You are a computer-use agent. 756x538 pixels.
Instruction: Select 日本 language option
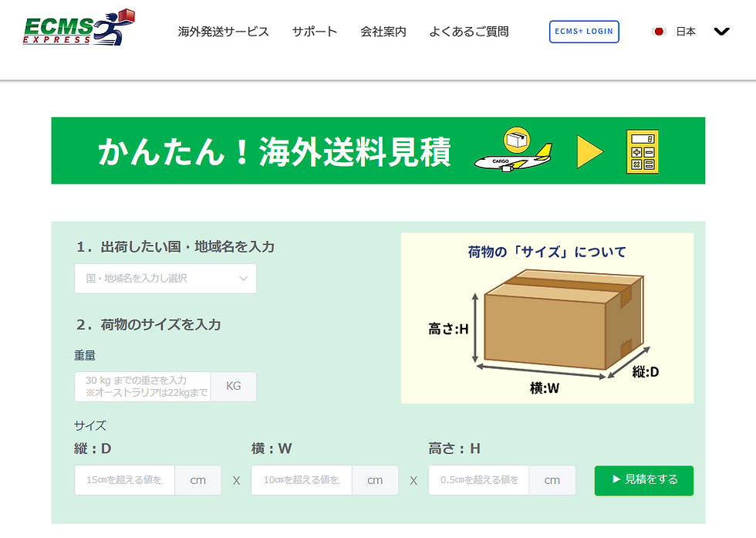(x=686, y=32)
